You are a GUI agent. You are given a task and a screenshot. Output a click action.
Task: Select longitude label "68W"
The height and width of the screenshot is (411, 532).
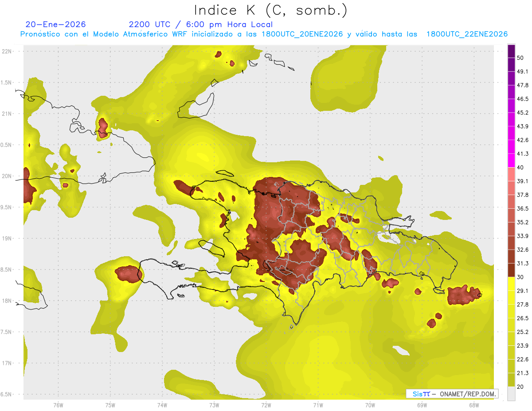pyautogui.click(x=474, y=405)
